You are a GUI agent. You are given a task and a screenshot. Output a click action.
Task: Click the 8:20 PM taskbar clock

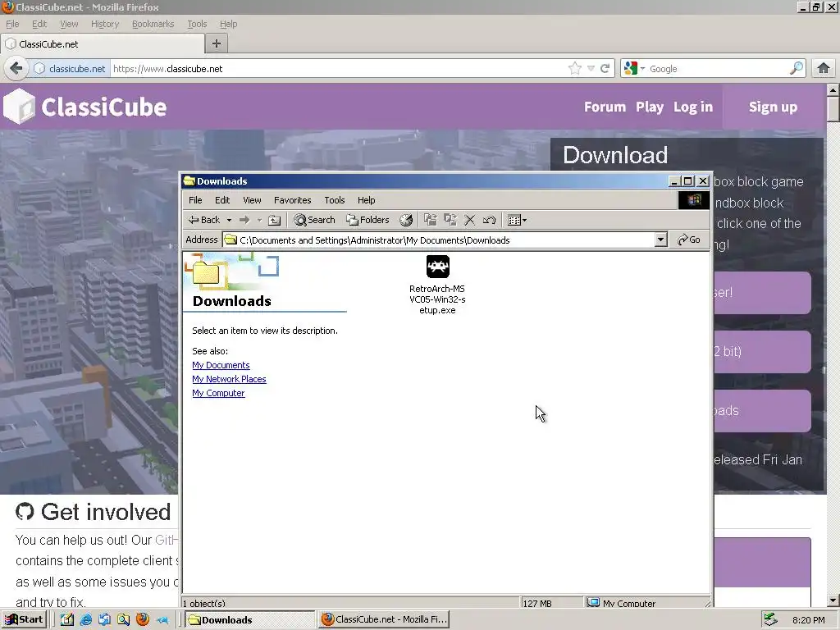(808, 620)
